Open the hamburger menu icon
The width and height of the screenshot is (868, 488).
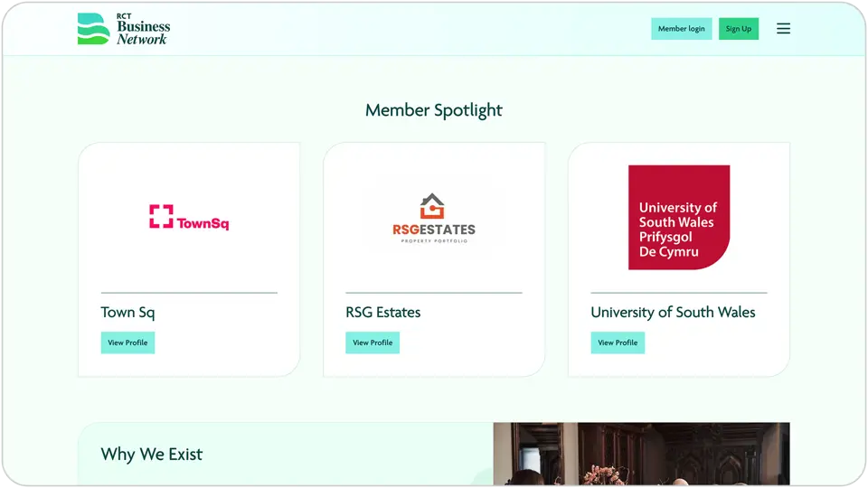(783, 29)
